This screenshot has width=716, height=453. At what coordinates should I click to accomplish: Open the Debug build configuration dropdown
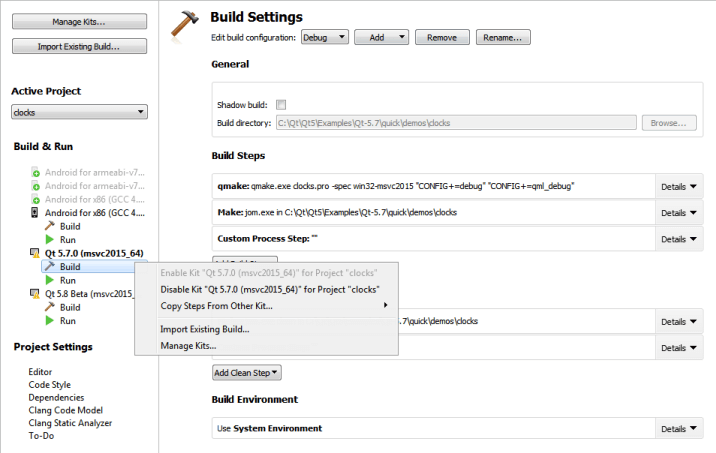click(x=324, y=37)
